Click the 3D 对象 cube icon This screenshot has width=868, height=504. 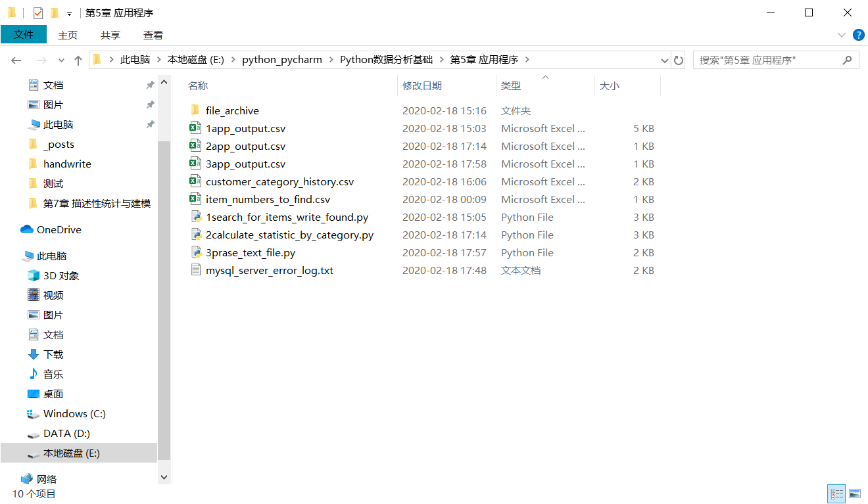tap(34, 275)
